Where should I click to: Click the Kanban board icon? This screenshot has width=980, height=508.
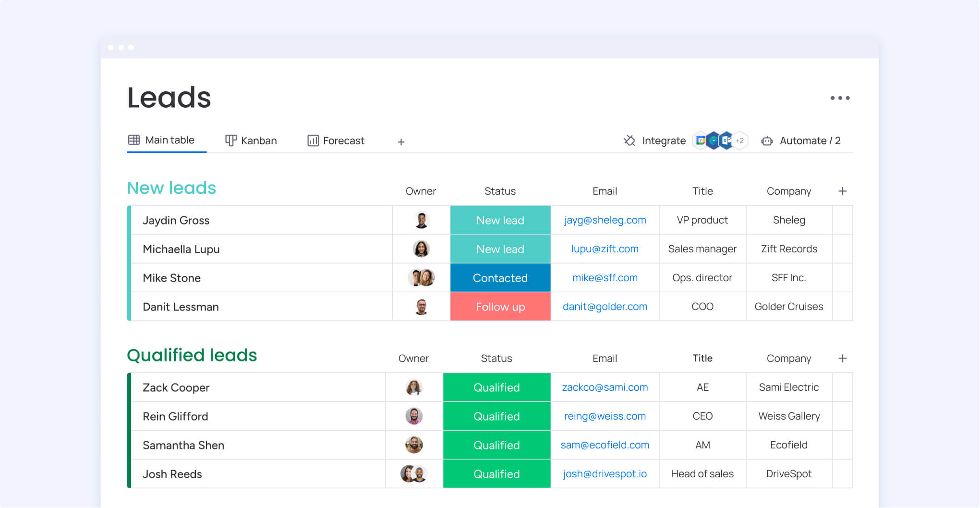pos(231,140)
